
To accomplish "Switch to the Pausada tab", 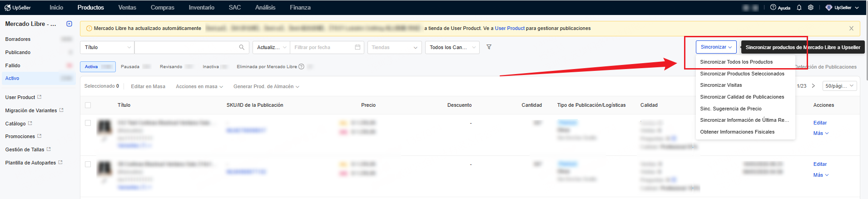I will tap(130, 67).
